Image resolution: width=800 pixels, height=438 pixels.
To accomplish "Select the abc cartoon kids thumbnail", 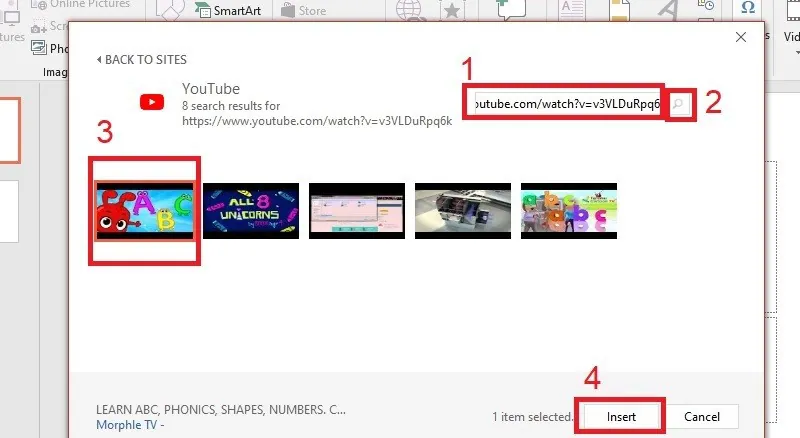I will (569, 211).
